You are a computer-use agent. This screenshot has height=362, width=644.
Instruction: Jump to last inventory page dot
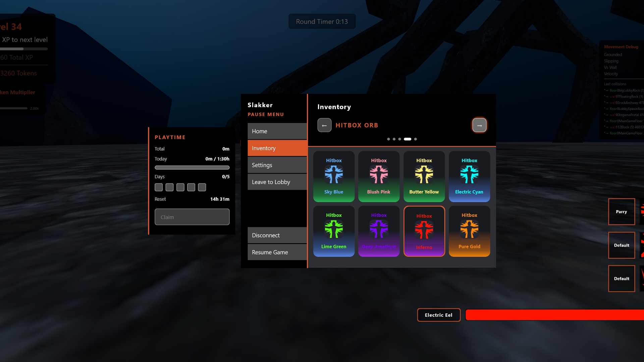(x=415, y=139)
